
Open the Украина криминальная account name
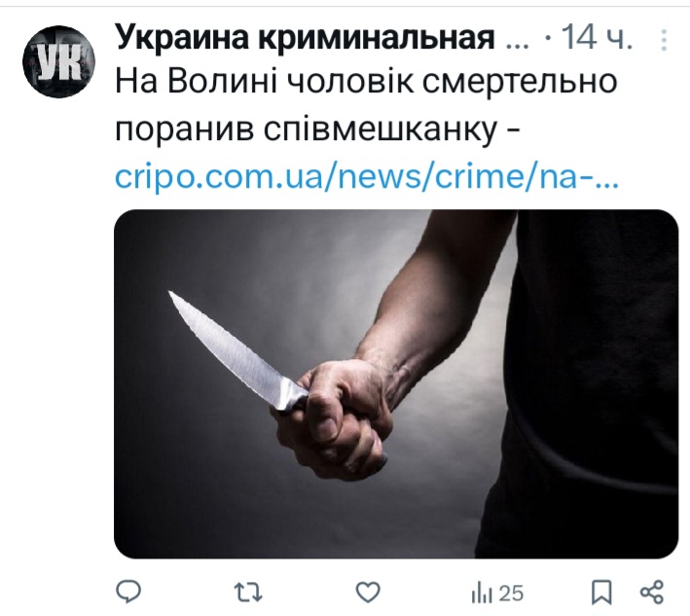pyautogui.click(x=305, y=38)
